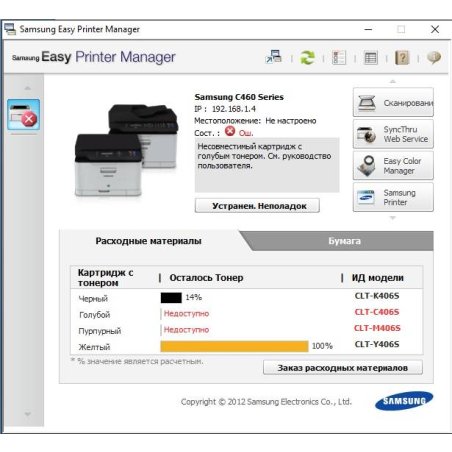Minimize the Easy Printer Manager window

(x=368, y=29)
